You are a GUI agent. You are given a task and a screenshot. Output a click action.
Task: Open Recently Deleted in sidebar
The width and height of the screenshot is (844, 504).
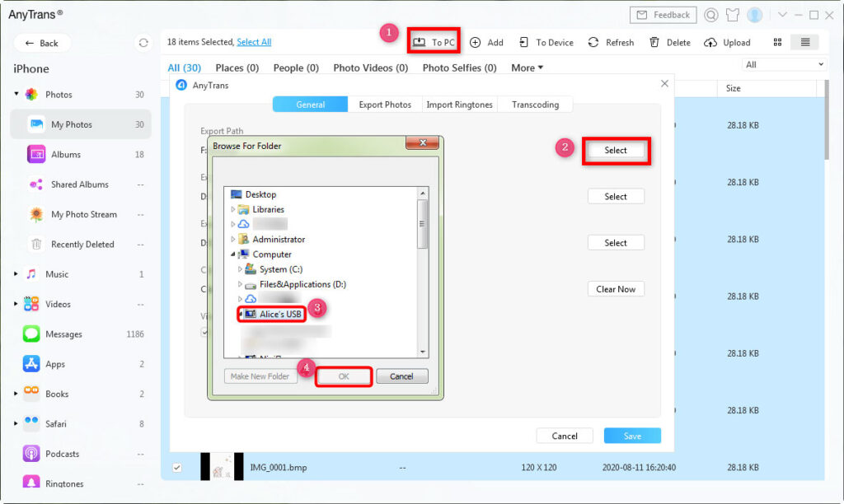81,245
